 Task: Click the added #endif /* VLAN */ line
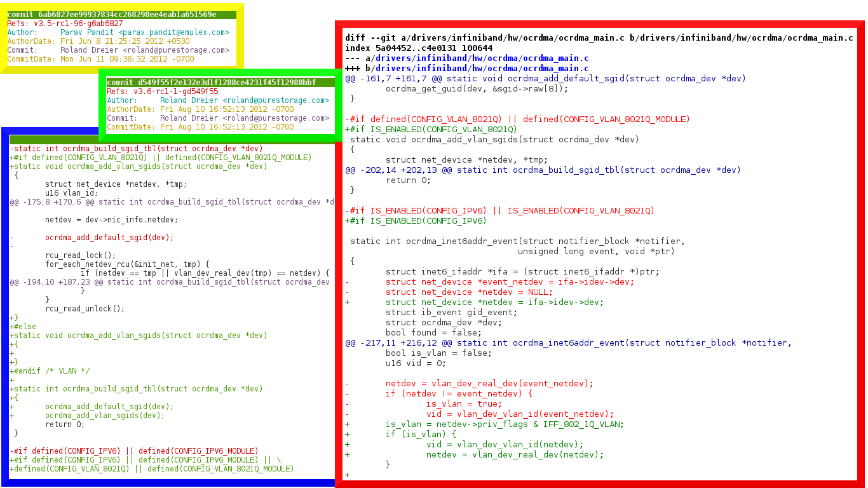pyautogui.click(x=50, y=371)
